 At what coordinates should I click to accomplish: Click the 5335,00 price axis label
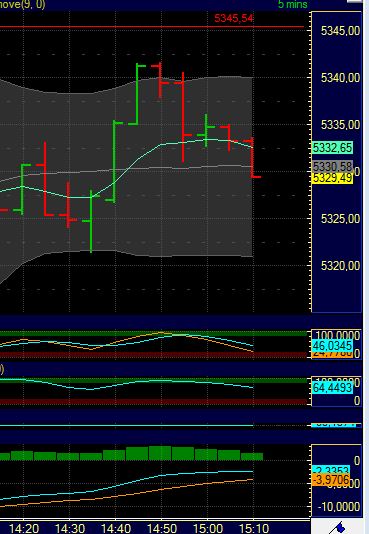340,125
